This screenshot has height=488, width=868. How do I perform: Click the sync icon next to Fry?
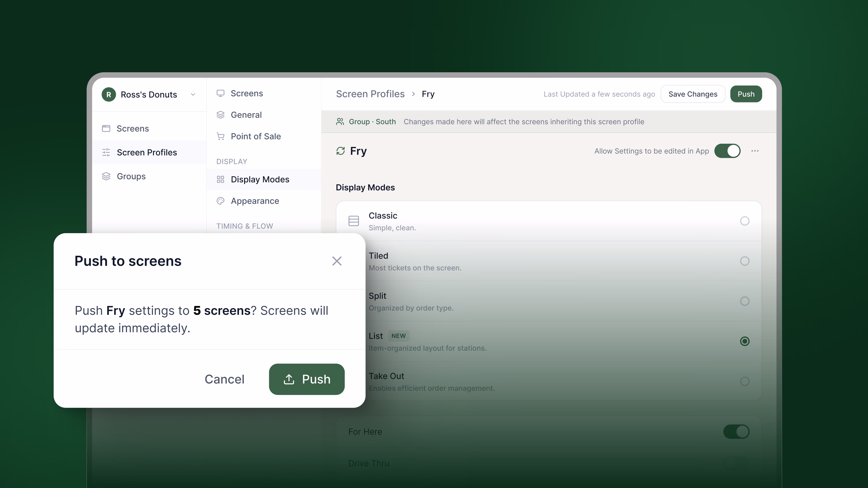pos(340,151)
